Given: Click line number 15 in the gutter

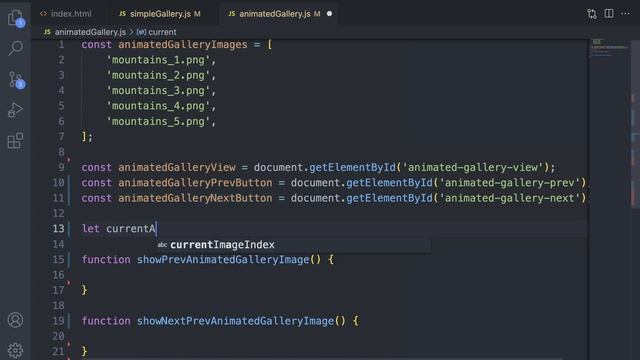Looking at the screenshot, I should 58,260.
